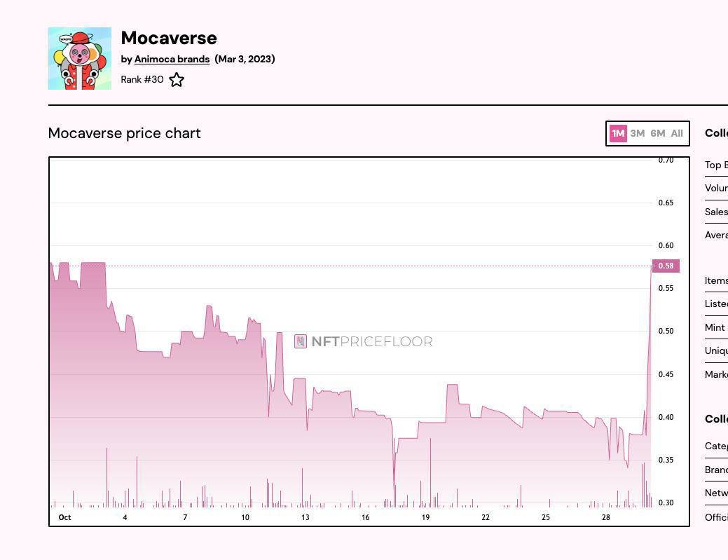This screenshot has width=728, height=560.
Task: Click the Mocaverse price chart heading
Action: (x=125, y=133)
